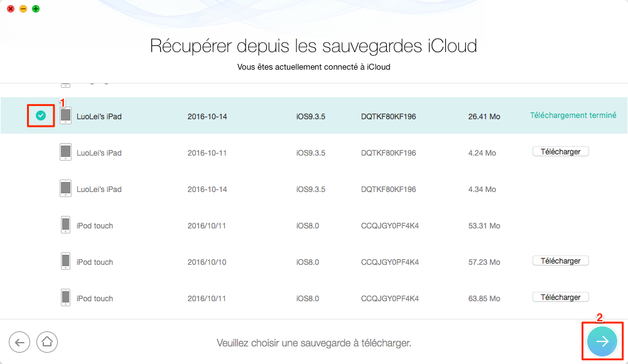Select iPod touch backup dated 2016/10/10
The height and width of the screenshot is (364, 628).
tap(314, 262)
